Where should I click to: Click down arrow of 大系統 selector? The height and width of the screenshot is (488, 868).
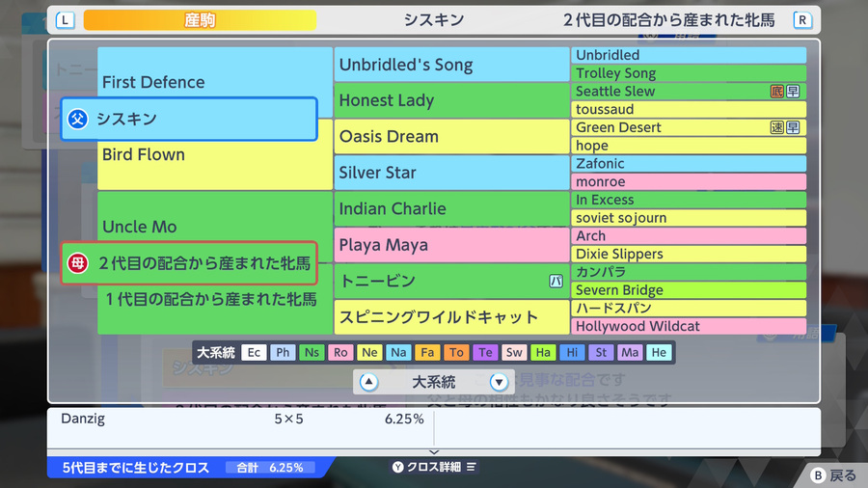tap(499, 382)
